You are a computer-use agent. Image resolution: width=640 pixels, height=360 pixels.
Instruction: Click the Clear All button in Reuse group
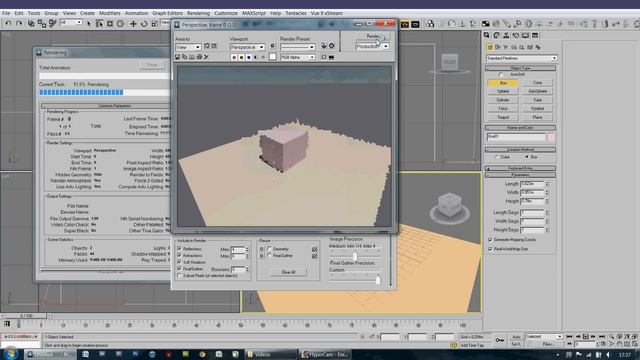288,272
